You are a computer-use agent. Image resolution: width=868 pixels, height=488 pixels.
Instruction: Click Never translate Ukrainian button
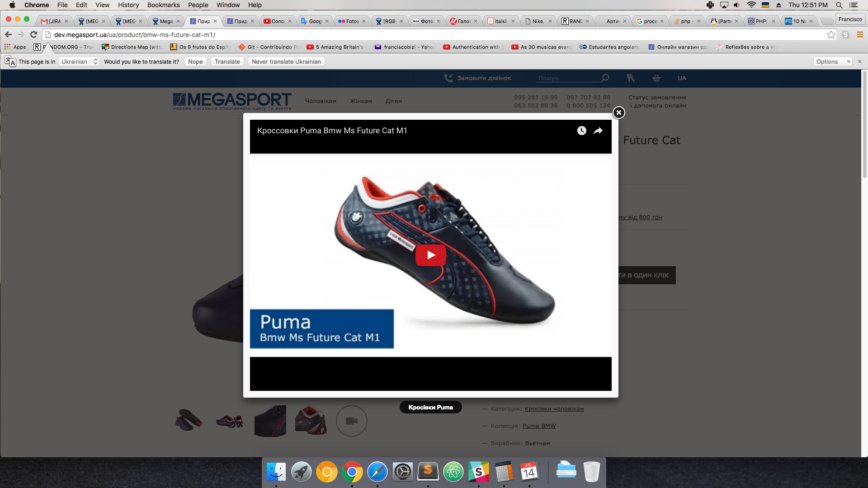[x=286, y=61]
